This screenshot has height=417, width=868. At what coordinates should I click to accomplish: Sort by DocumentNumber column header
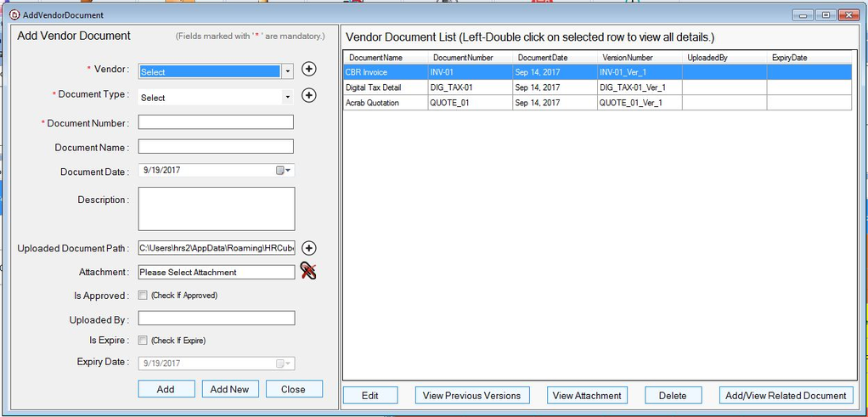(x=471, y=58)
